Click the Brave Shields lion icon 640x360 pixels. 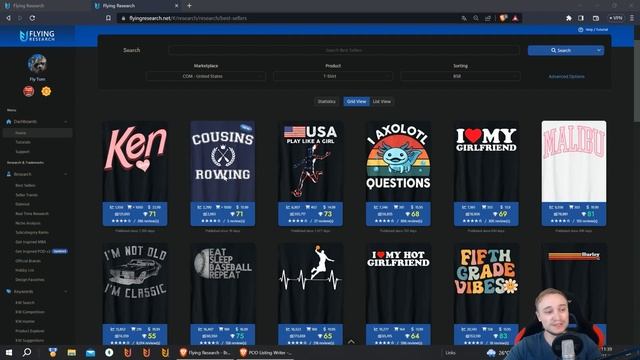pyautogui.click(x=503, y=18)
